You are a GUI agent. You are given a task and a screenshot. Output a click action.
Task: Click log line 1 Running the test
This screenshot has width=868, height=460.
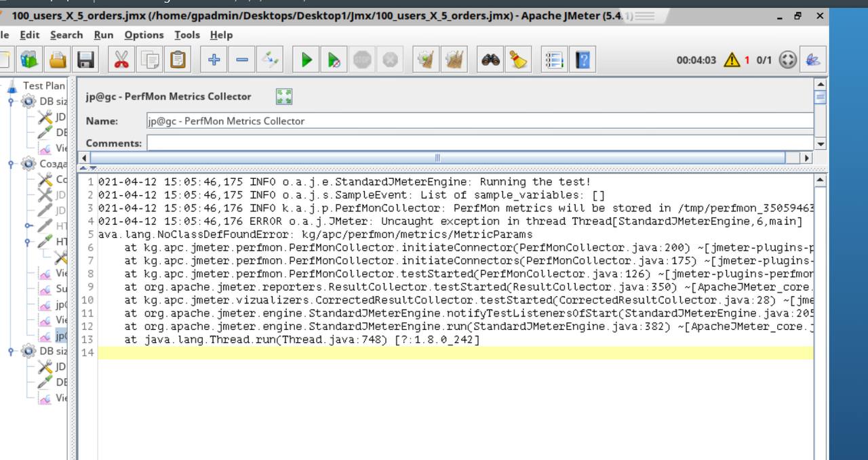click(x=344, y=182)
